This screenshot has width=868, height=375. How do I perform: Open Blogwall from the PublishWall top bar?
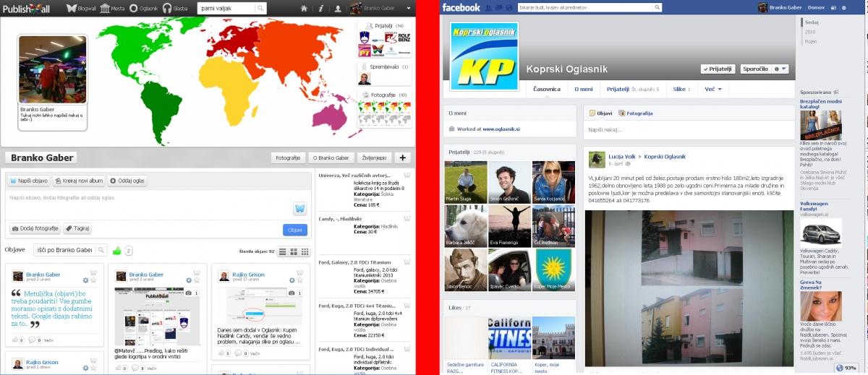tap(80, 8)
